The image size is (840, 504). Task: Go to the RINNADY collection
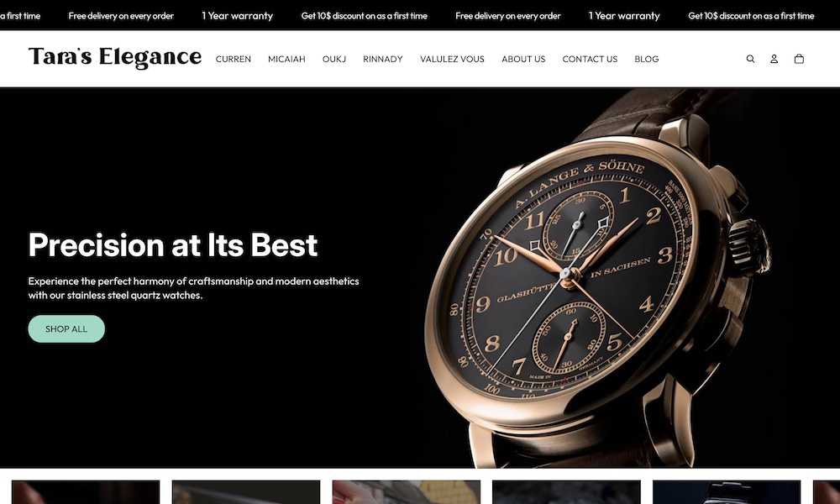382,59
